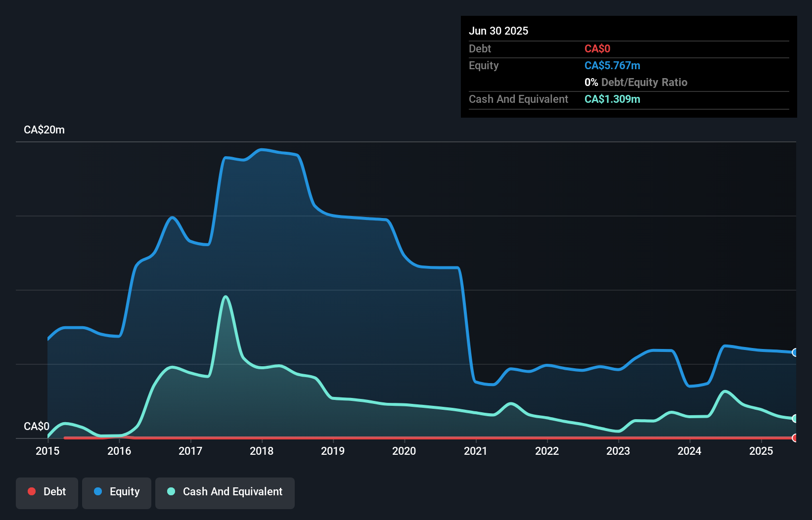
Task: Click the blue Equity legend dot
Action: [x=98, y=492]
